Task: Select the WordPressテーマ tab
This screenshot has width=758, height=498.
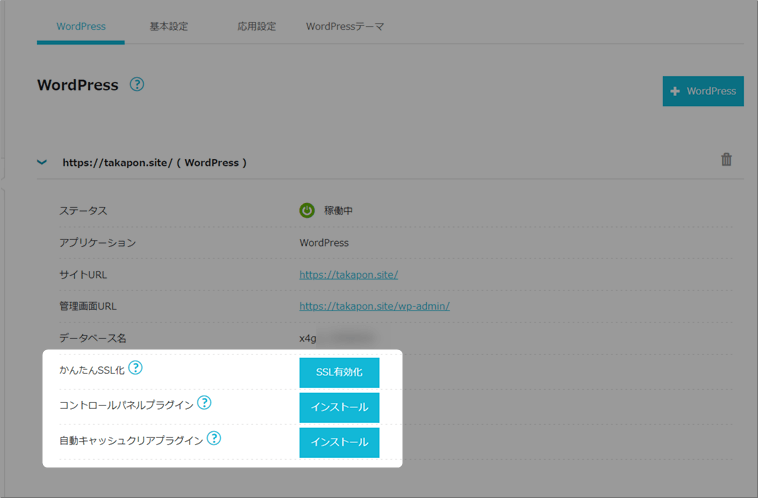Action: pos(344,26)
